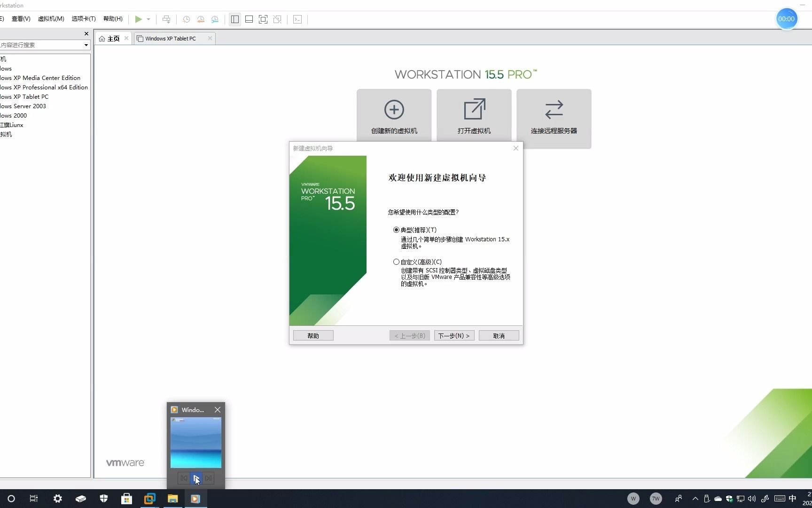This screenshot has height=508, width=812.
Task: Toggle the thumbnail bar view icon
Action: (249, 19)
